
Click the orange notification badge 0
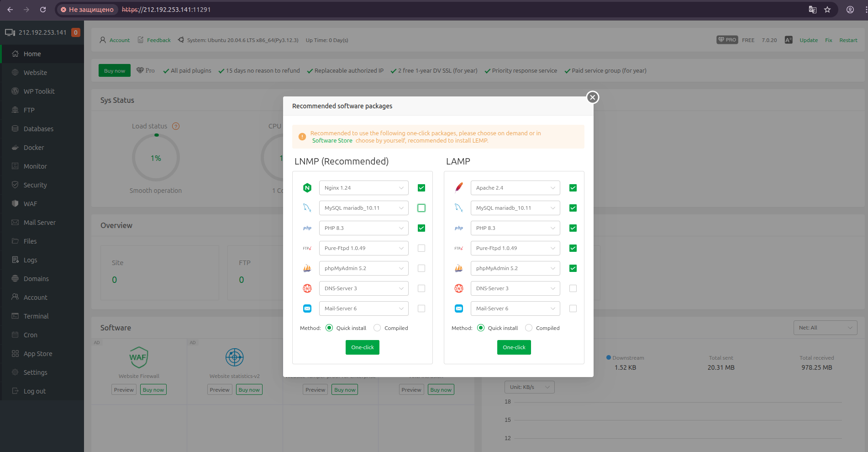point(76,32)
